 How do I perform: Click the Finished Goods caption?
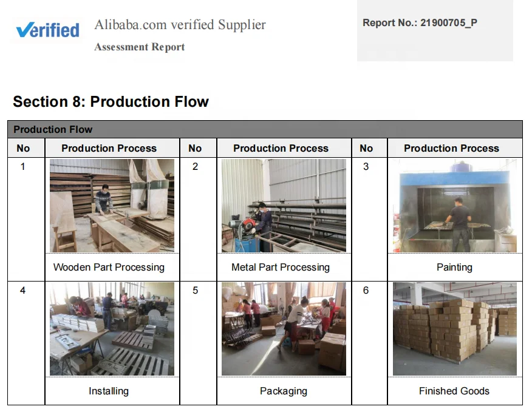(x=454, y=391)
